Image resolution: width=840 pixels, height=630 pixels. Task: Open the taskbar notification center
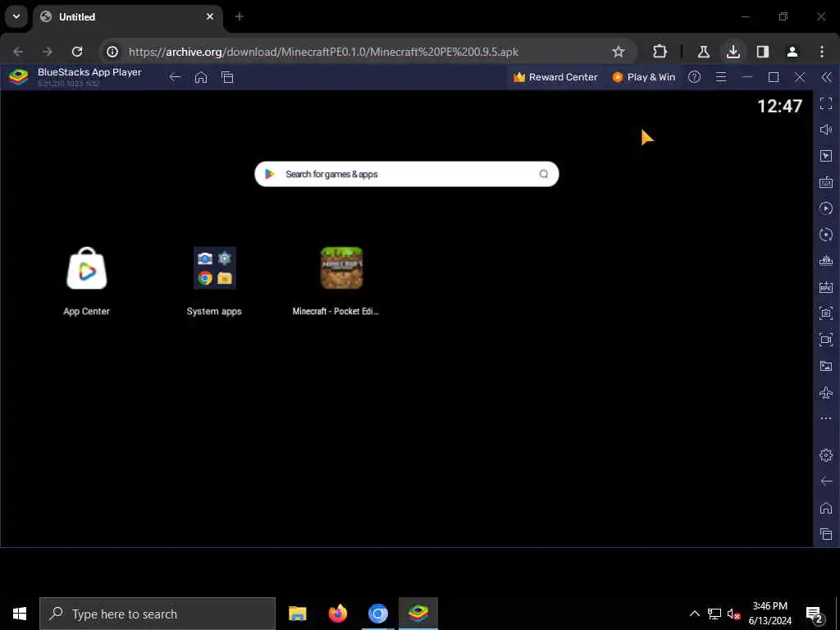(x=815, y=614)
